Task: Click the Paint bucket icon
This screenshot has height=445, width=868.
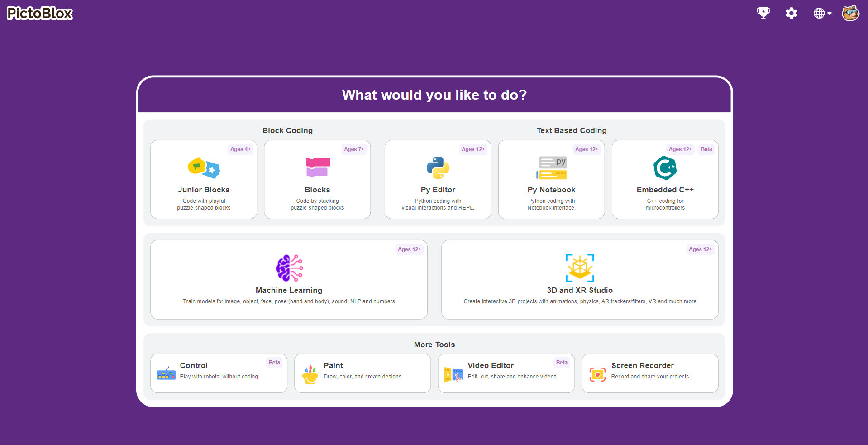Action: click(x=310, y=374)
